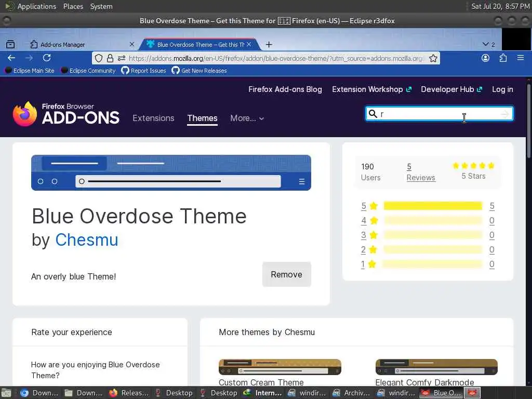Select the Blue Overdose Theme browser tab
532x399 pixels.
click(x=200, y=45)
